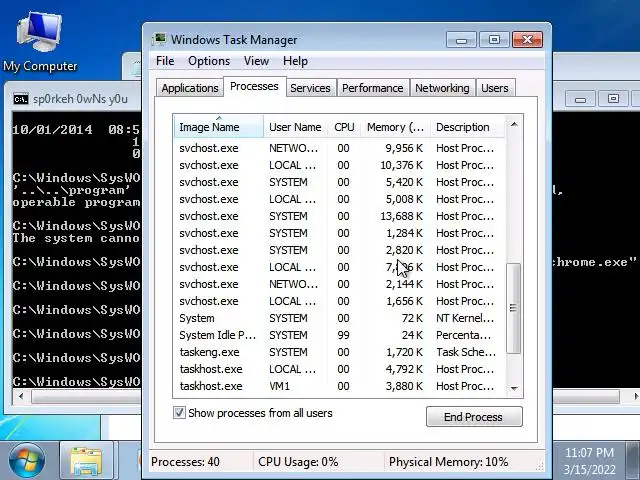Select svchost.exe using 10,376 K

(x=340, y=165)
